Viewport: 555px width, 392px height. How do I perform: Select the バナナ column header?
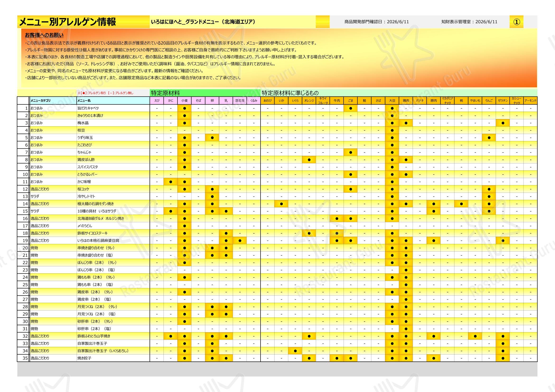[x=420, y=101]
